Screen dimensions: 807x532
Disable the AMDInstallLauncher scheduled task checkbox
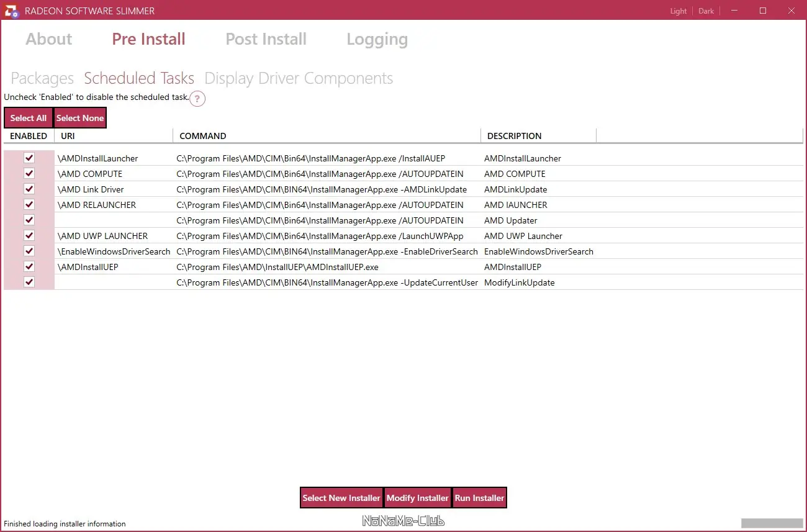tap(29, 158)
